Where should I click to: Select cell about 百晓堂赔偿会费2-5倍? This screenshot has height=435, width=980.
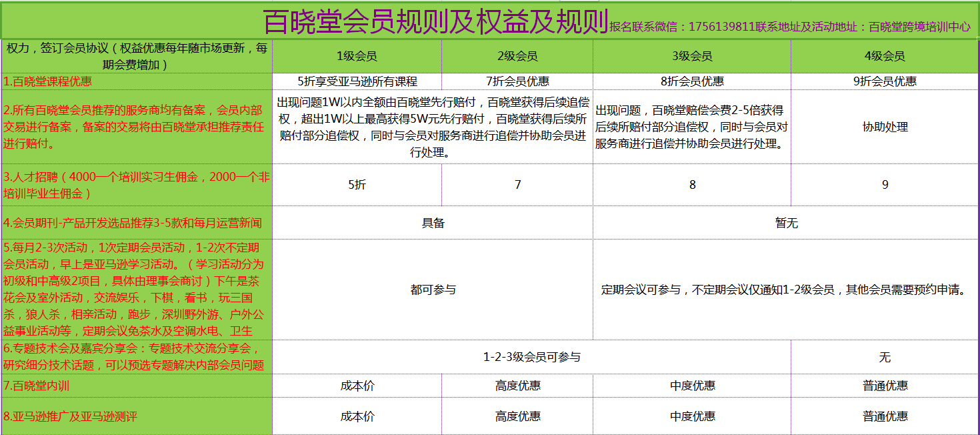click(692, 127)
